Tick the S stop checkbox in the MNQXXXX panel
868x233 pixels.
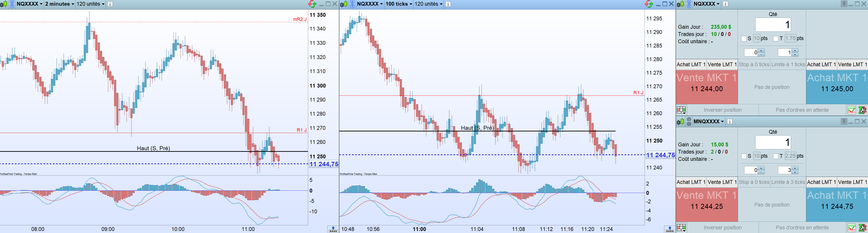coord(744,156)
